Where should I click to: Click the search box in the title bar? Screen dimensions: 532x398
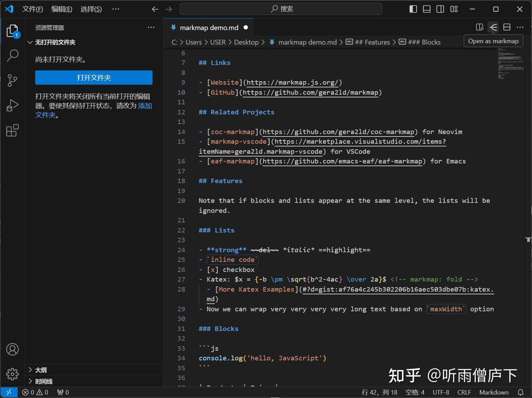pos(281,9)
